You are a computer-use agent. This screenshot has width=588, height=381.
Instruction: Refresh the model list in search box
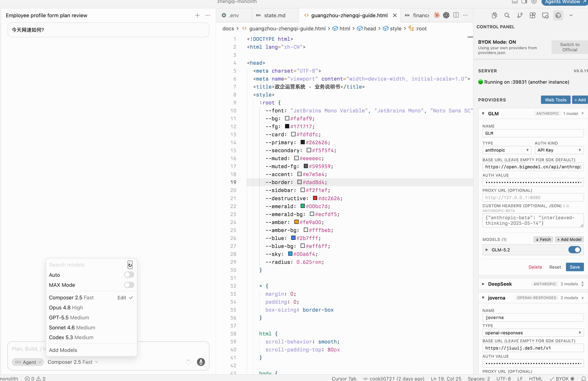[x=130, y=265]
